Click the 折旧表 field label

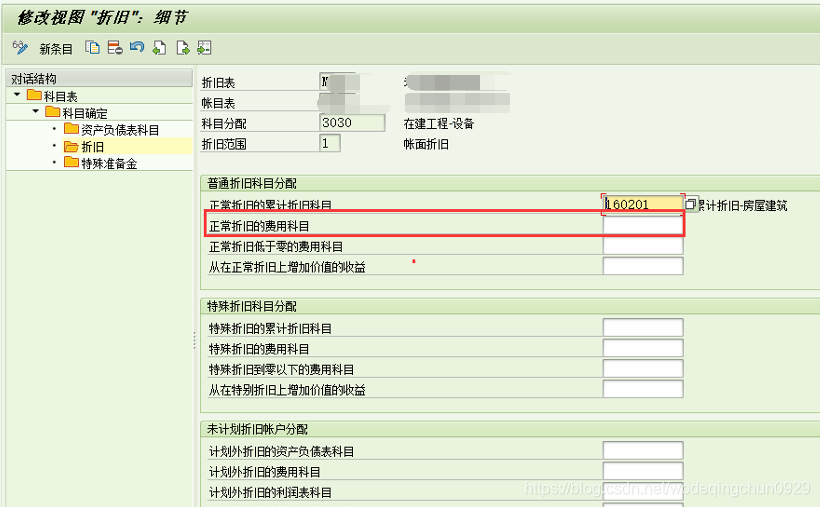click(x=218, y=83)
